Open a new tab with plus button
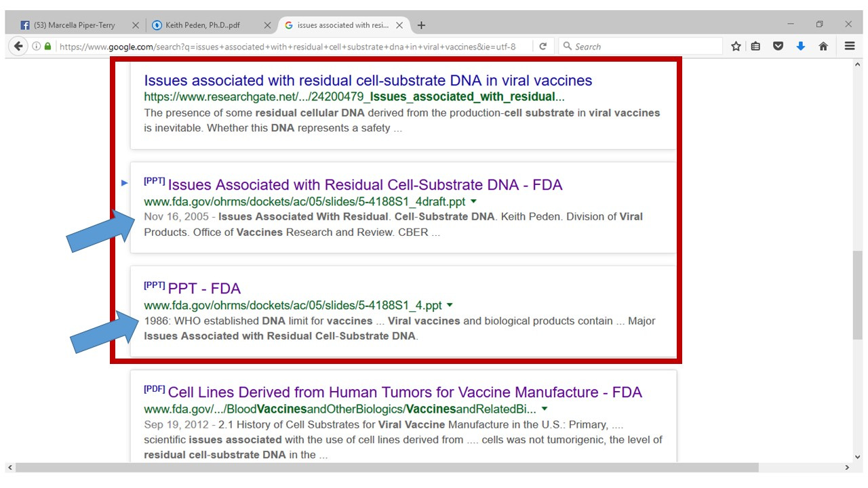 click(x=421, y=25)
